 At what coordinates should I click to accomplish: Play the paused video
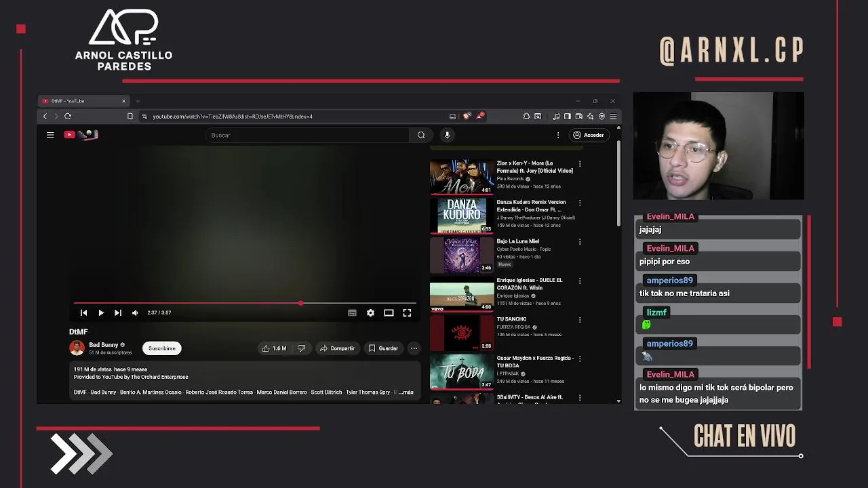pyautogui.click(x=101, y=312)
